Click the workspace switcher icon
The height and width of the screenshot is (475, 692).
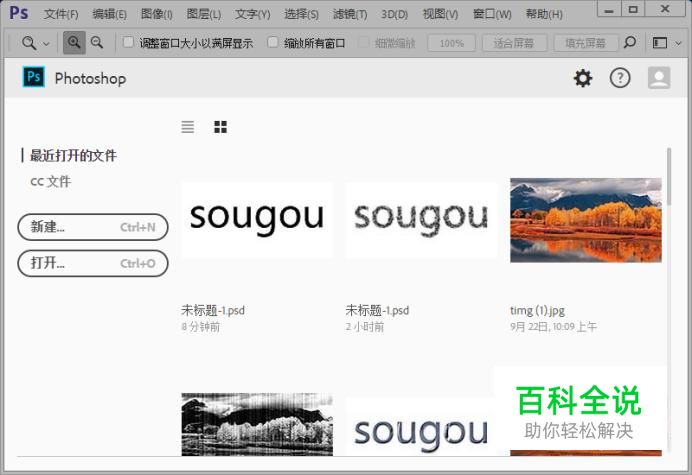pyautogui.click(x=660, y=43)
